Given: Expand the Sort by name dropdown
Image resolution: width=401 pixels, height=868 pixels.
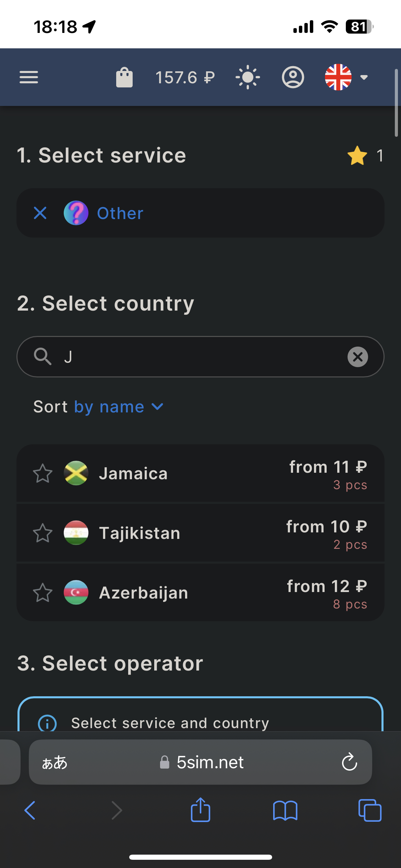Looking at the screenshot, I should 98,407.
